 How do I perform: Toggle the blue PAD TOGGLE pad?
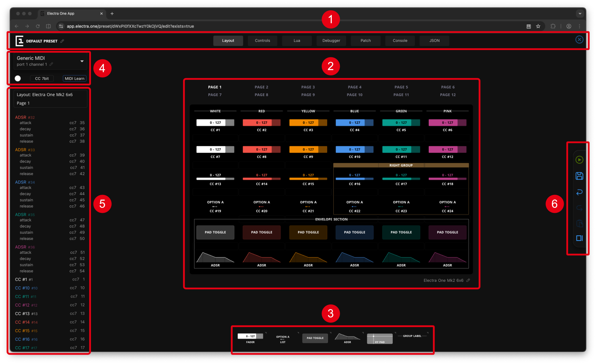[x=354, y=232]
